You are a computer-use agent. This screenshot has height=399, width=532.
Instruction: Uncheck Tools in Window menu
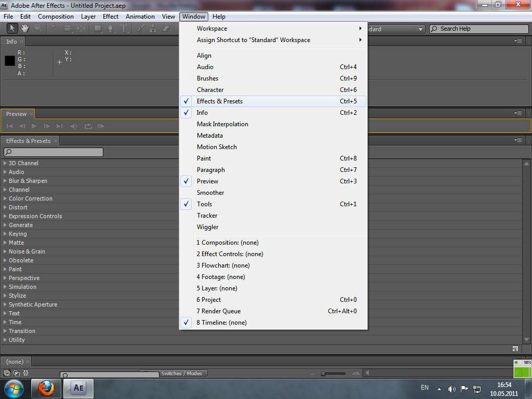click(x=273, y=204)
